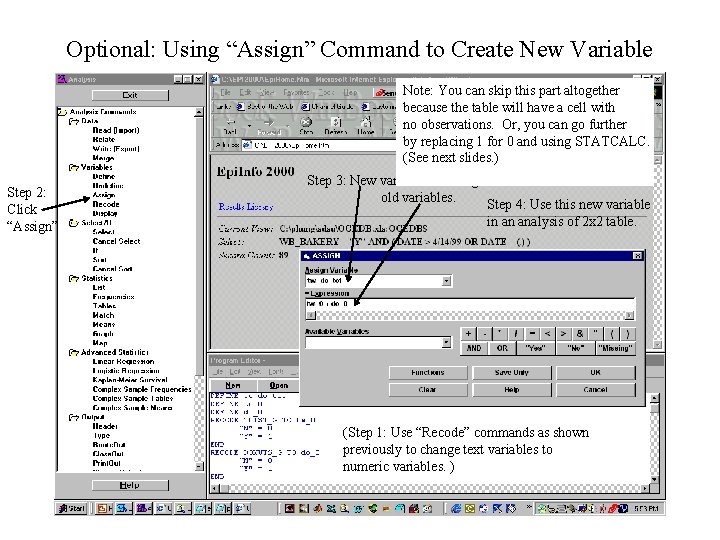Open the Assign Variable dropdown arrow
The image size is (720, 540).
coord(446,281)
